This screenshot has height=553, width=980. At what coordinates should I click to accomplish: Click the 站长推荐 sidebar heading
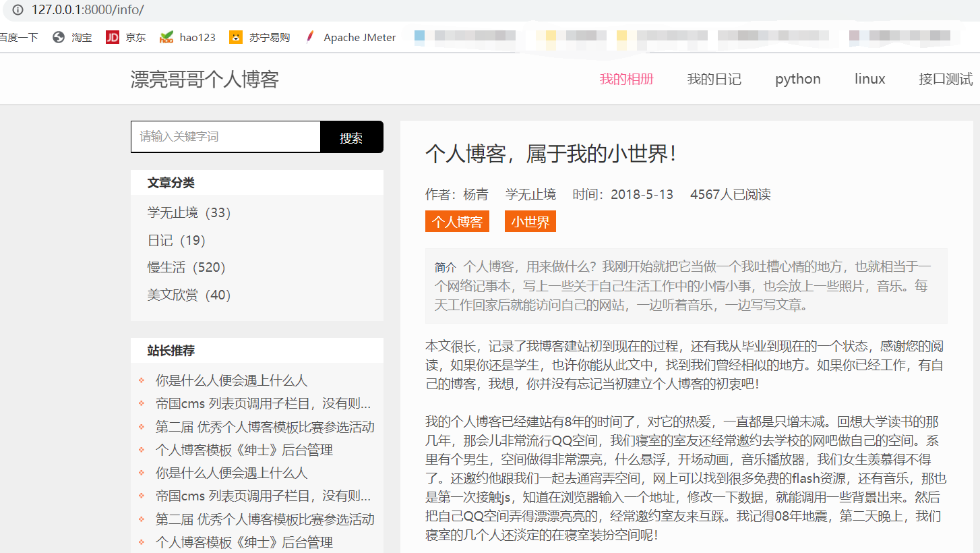pos(171,351)
